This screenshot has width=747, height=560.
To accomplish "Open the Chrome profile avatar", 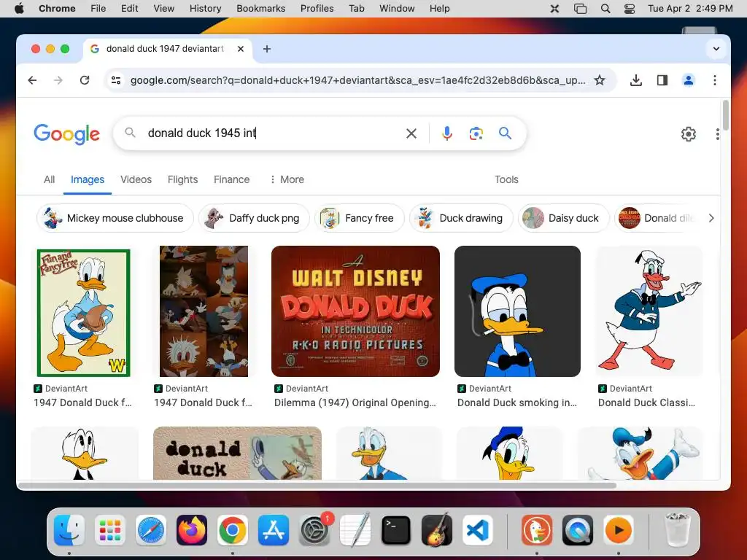I will pos(689,80).
